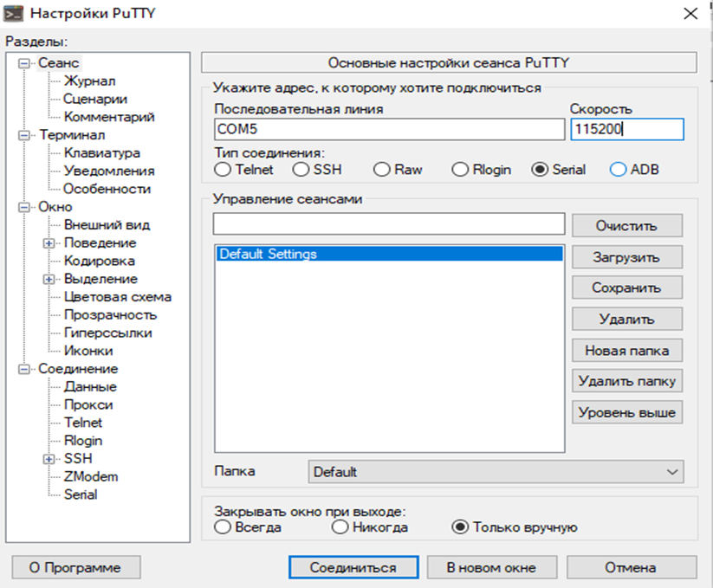Open the Прозрачность settings section
The width and height of the screenshot is (713, 588).
point(111,315)
